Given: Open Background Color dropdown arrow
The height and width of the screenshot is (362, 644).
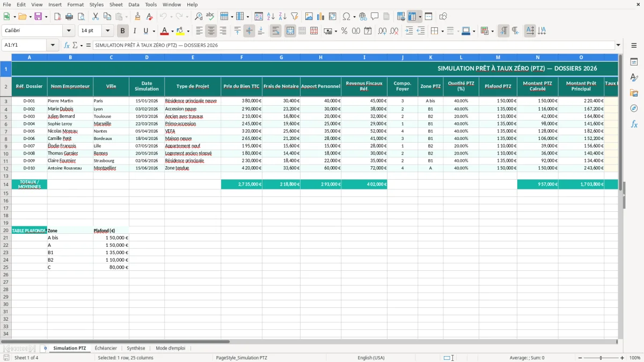Looking at the screenshot, I should coord(188,31).
